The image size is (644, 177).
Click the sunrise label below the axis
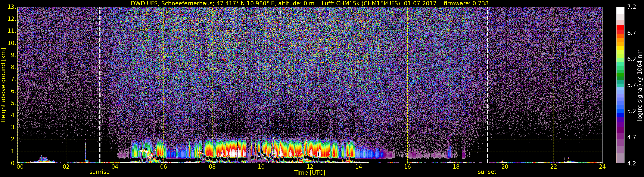pyautogui.click(x=100, y=172)
